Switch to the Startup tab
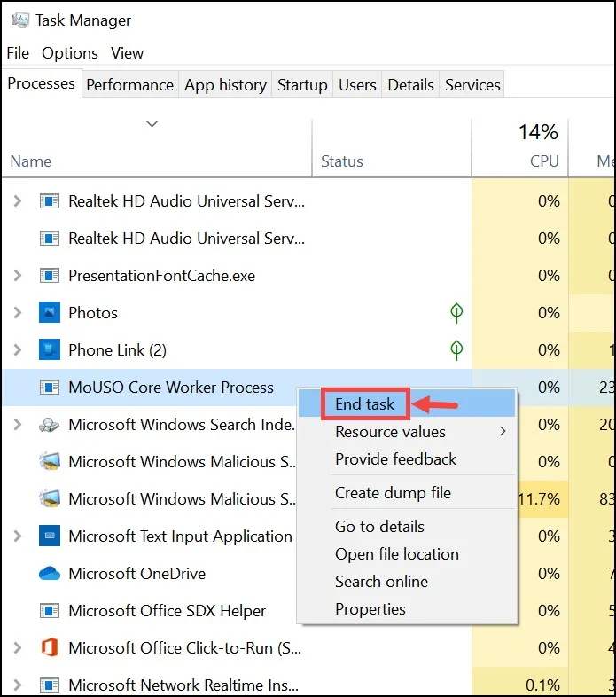 click(x=302, y=84)
